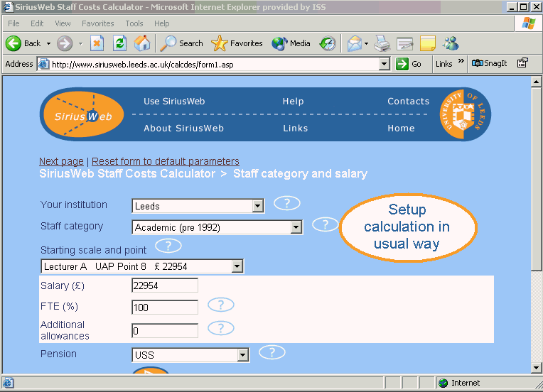Expand the Your institution dropdown

[x=258, y=207]
